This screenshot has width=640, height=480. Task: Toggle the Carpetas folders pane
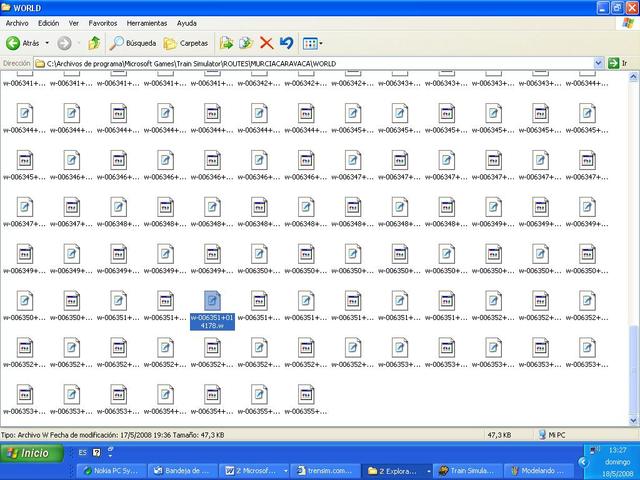[186, 43]
